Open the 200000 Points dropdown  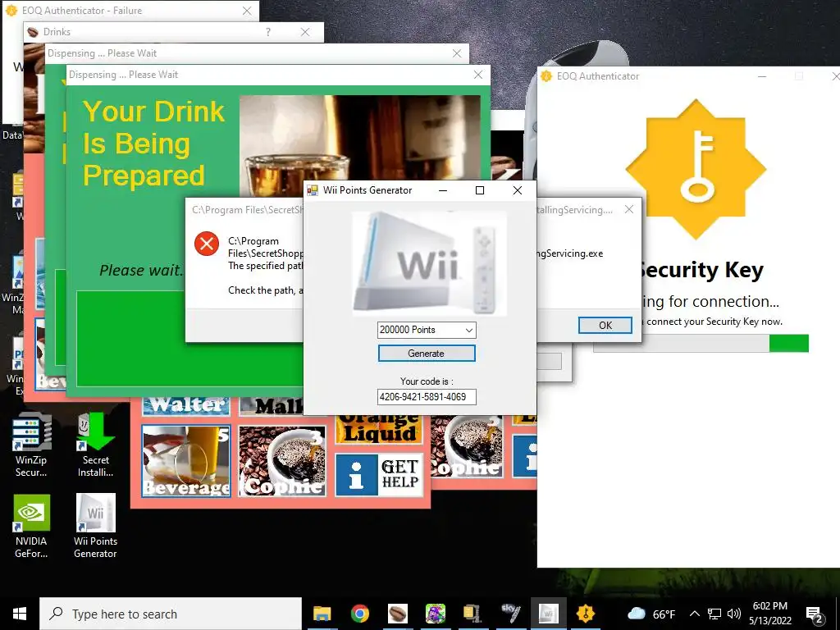tap(427, 330)
